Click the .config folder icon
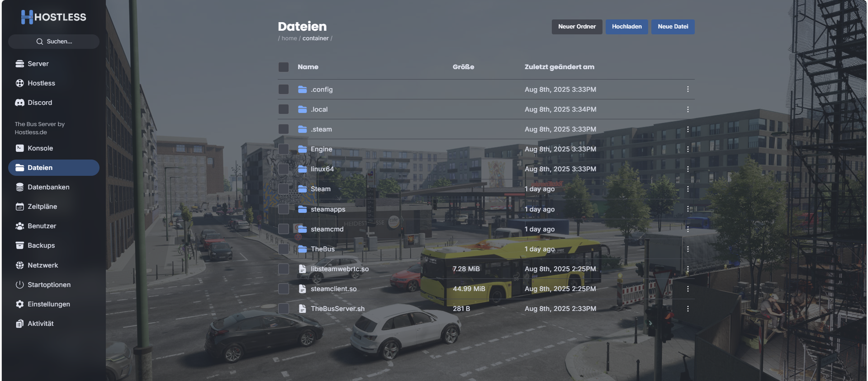This screenshot has height=381, width=868. pos(303,89)
